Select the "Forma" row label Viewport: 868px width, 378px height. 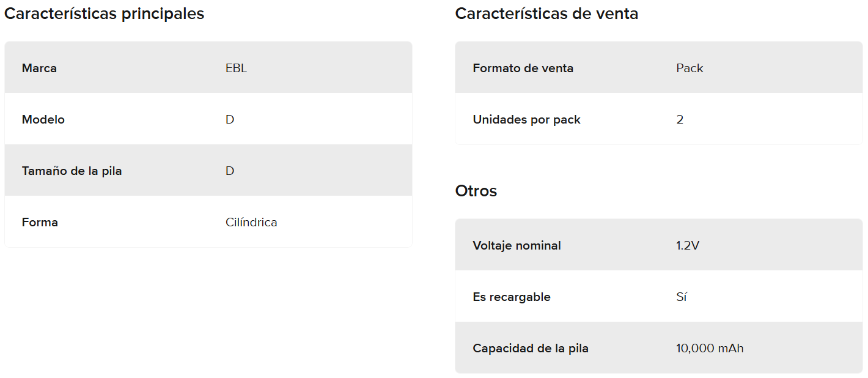tap(40, 222)
